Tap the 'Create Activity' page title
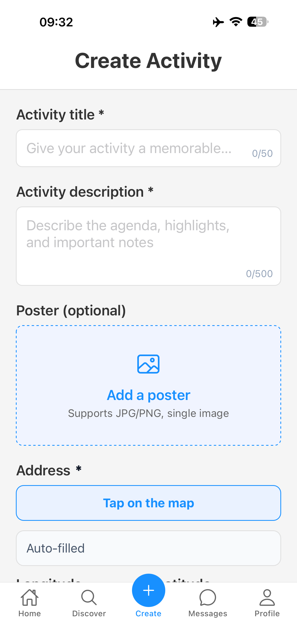Image resolution: width=297 pixels, height=644 pixels. pos(148,61)
